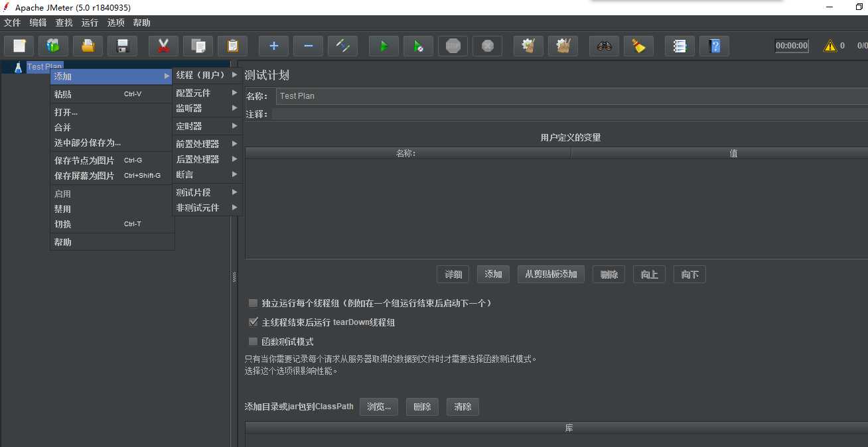Enable 函数测试模式 checkbox
The image size is (868, 447).
tap(253, 342)
